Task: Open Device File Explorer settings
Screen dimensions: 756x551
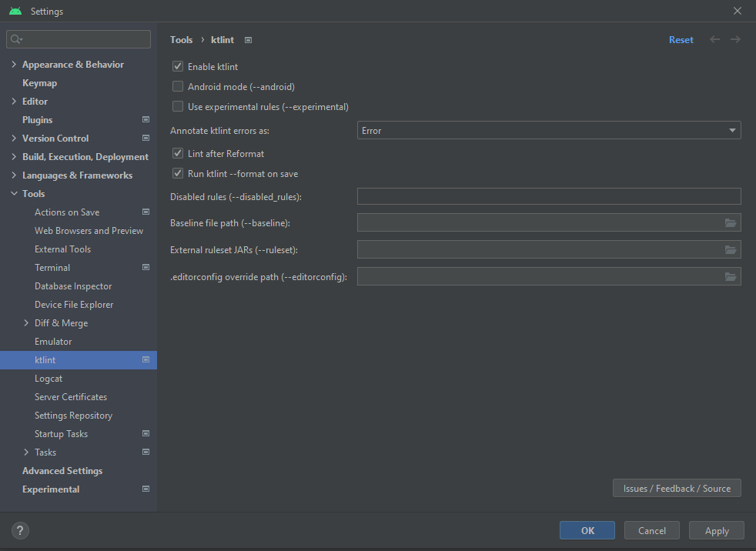Action: coord(74,305)
